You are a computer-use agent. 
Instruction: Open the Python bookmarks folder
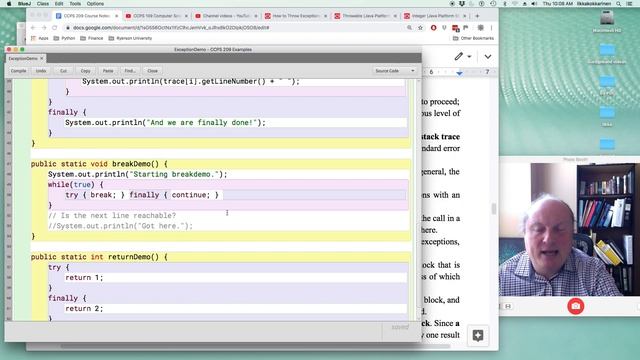point(64,38)
